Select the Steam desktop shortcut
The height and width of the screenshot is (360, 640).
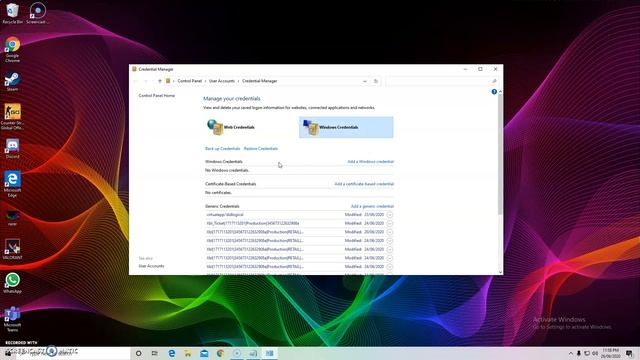[12, 82]
